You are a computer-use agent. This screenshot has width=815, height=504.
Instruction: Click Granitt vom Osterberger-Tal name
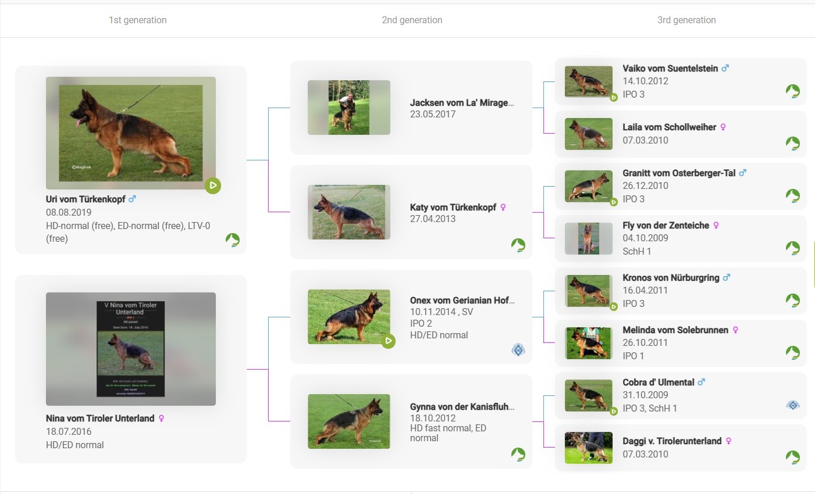coord(678,173)
